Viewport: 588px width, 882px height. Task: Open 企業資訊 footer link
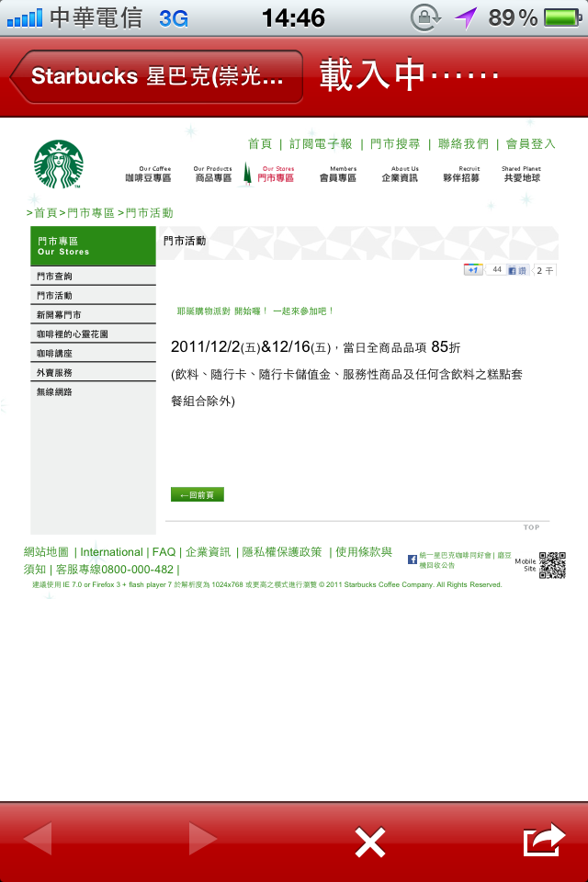pos(209,552)
